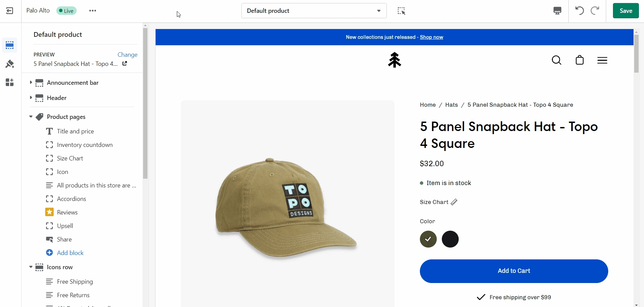644x307 pixels.
Task: Open the Default product template dropdown
Action: [314, 11]
